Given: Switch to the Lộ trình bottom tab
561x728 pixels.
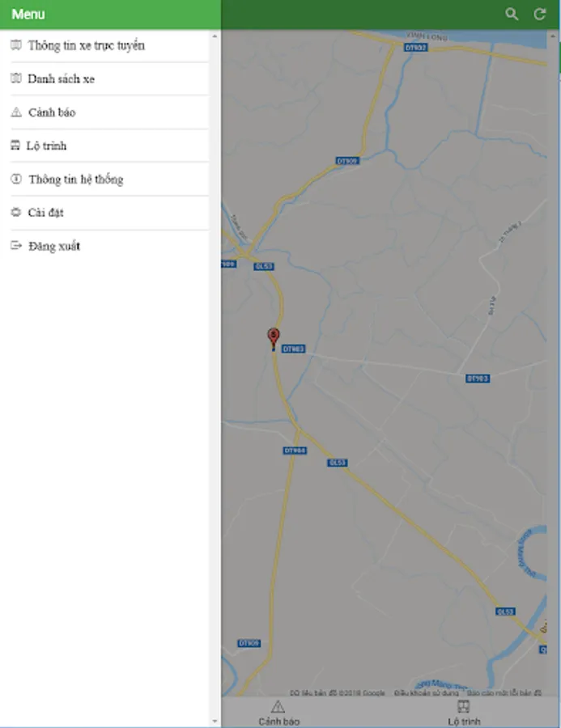Looking at the screenshot, I should [462, 713].
